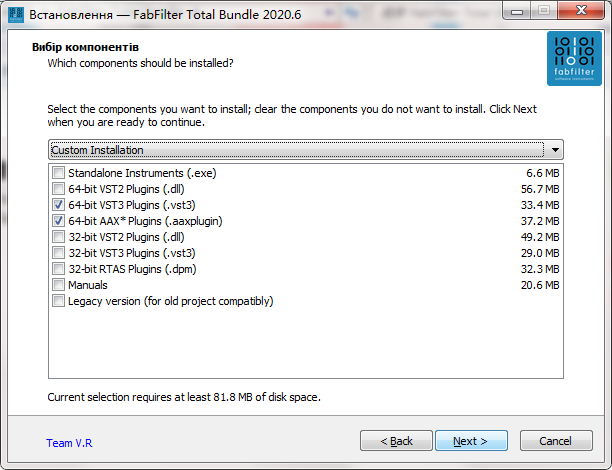Uncheck 64-bit VST3 Plugins (.vst3)
Image resolution: width=612 pixels, height=470 pixels.
(x=58, y=205)
